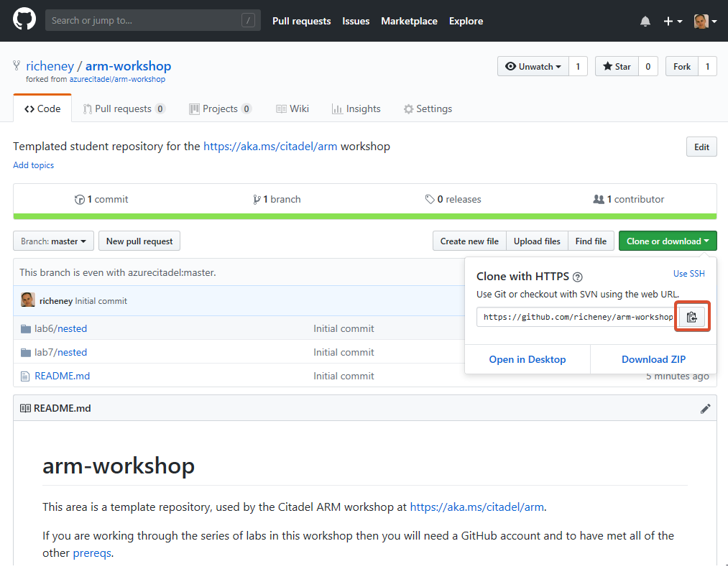
Task: Toggle Clone or download dropdown
Action: click(668, 241)
